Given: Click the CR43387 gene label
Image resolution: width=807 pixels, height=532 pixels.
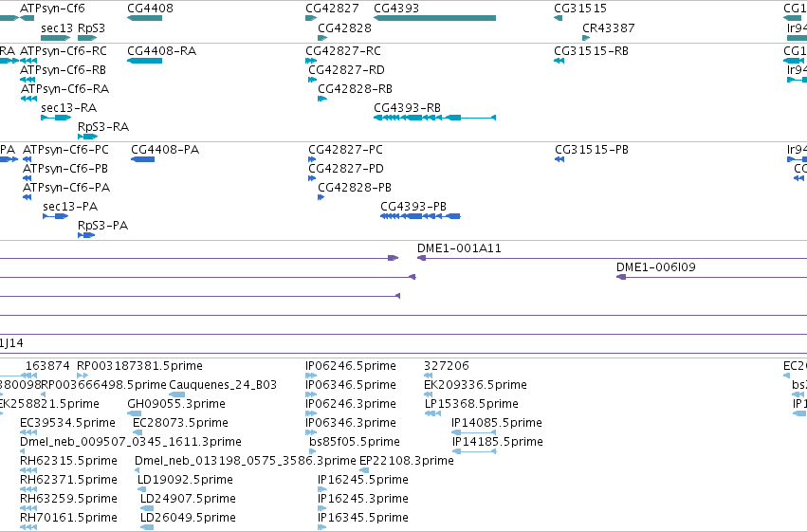Looking at the screenshot, I should point(609,28).
